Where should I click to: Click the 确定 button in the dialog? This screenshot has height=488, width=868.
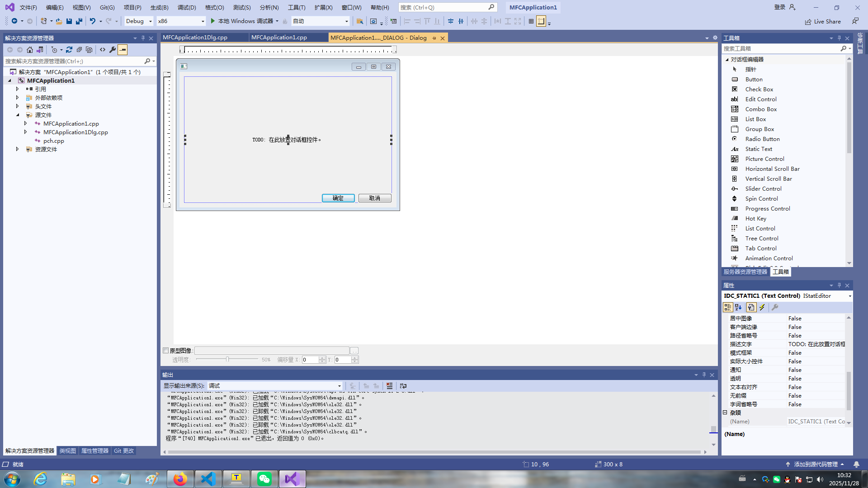pos(338,198)
